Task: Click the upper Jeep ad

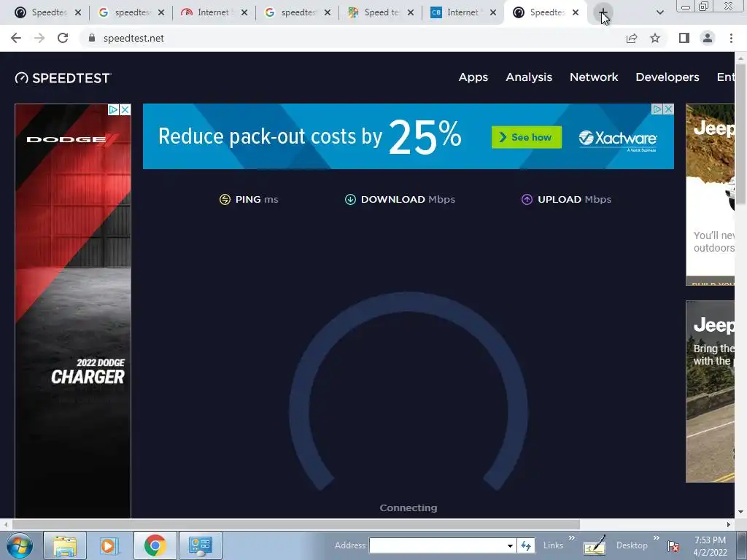Action: click(x=710, y=195)
